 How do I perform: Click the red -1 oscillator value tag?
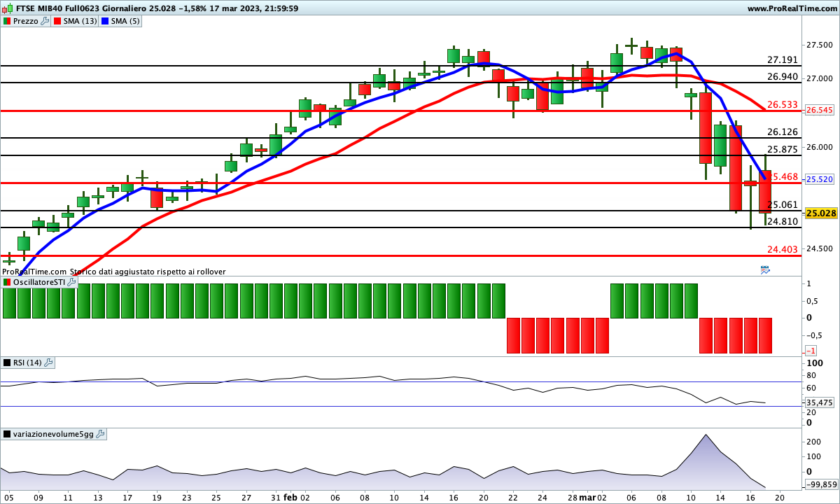coord(811,350)
